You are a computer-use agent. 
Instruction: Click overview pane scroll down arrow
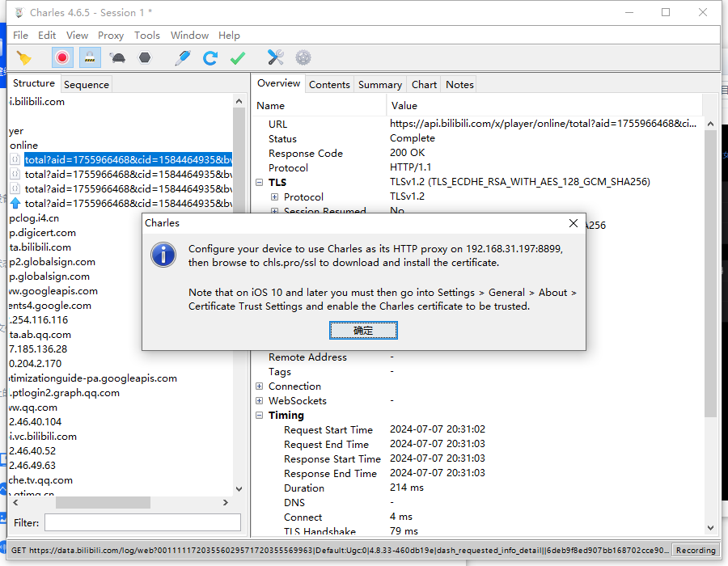point(710,527)
